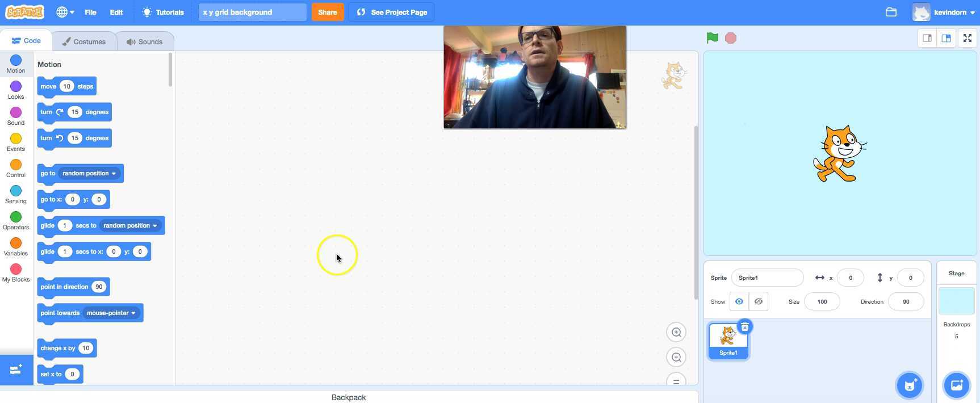Open the language globe menu
Viewport: 980px width, 403px height.
coord(65,12)
